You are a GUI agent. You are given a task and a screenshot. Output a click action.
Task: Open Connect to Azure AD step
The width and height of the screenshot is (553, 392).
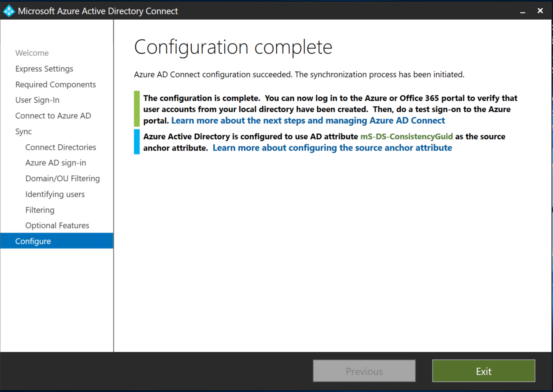[x=53, y=116]
